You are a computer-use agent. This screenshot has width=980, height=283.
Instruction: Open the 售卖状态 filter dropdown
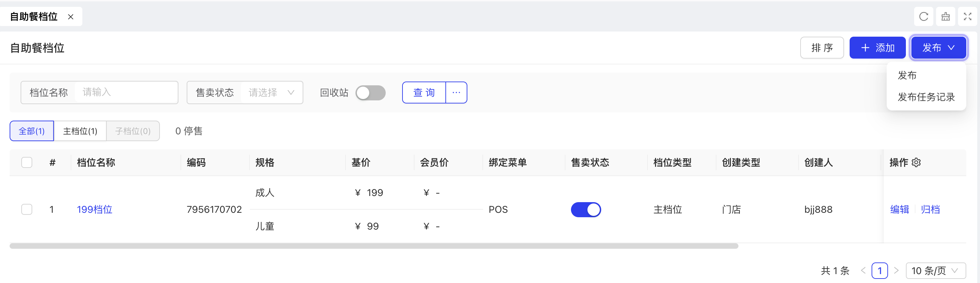[271, 93]
